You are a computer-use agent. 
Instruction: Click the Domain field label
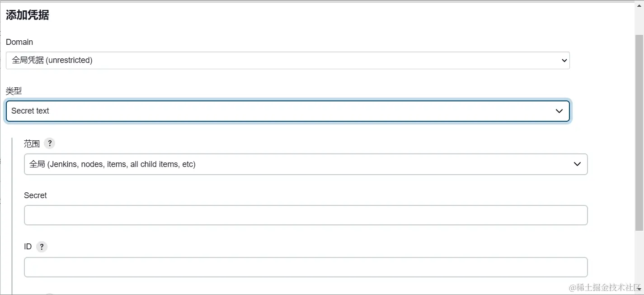[x=19, y=42]
